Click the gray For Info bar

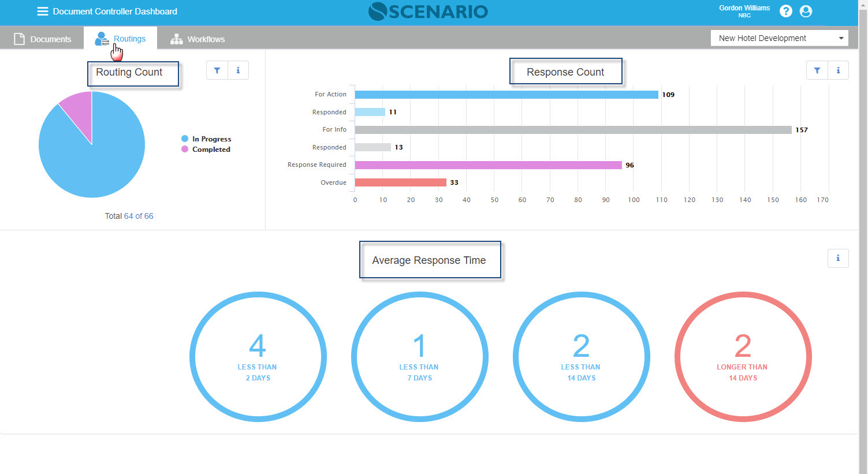(572, 130)
